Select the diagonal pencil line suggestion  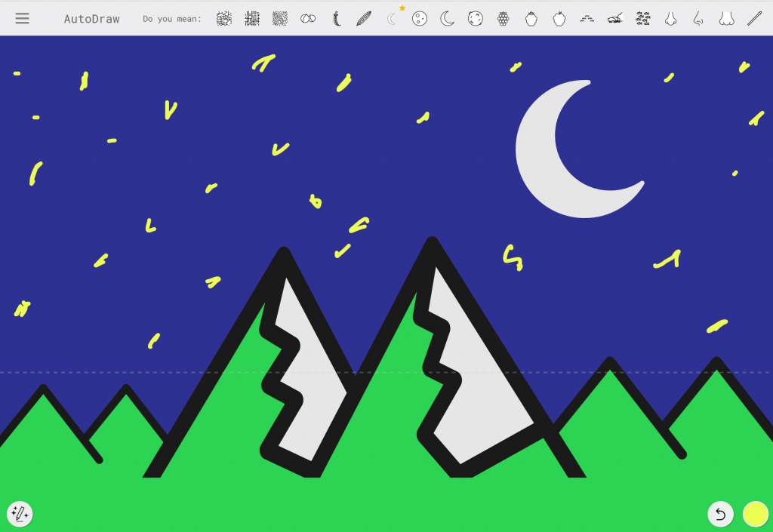point(754,19)
